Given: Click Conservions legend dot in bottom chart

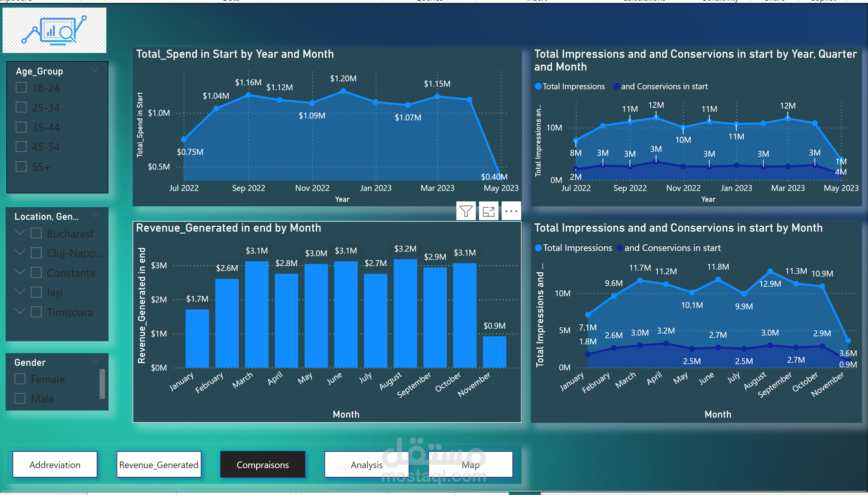Looking at the screenshot, I should [x=620, y=248].
